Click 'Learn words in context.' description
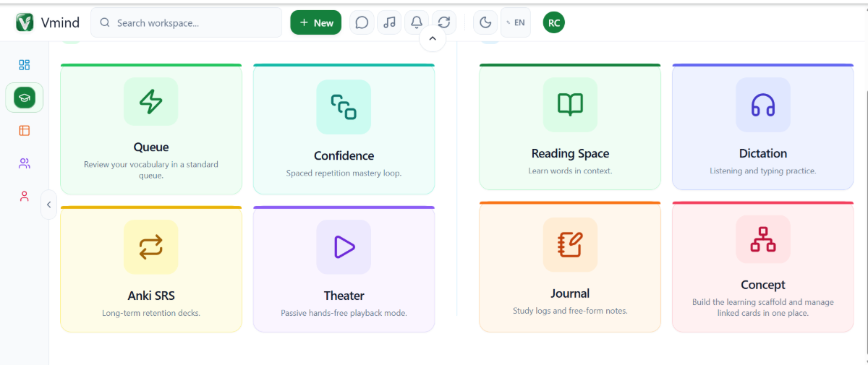The height and width of the screenshot is (365, 868). click(x=570, y=171)
